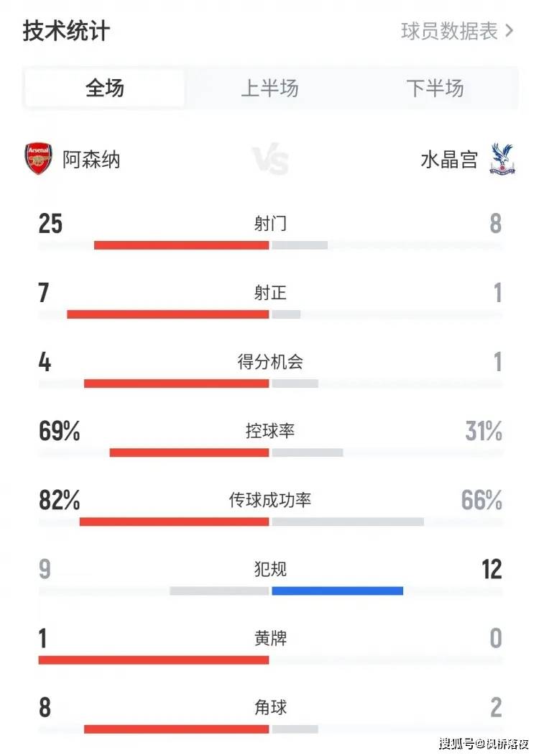This screenshot has width=539, height=756.
Task: Open the 球员数据表 player data link
Action: (x=449, y=31)
